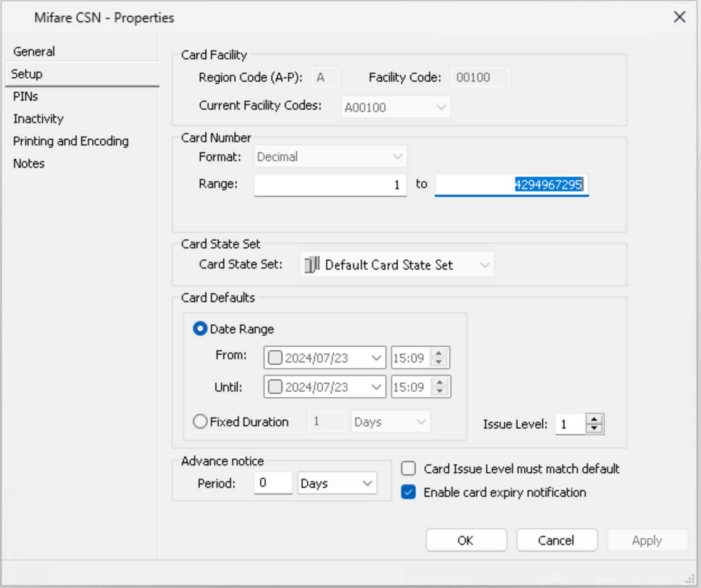701x588 pixels.
Task: Click the Apply button
Action: pyautogui.click(x=647, y=540)
